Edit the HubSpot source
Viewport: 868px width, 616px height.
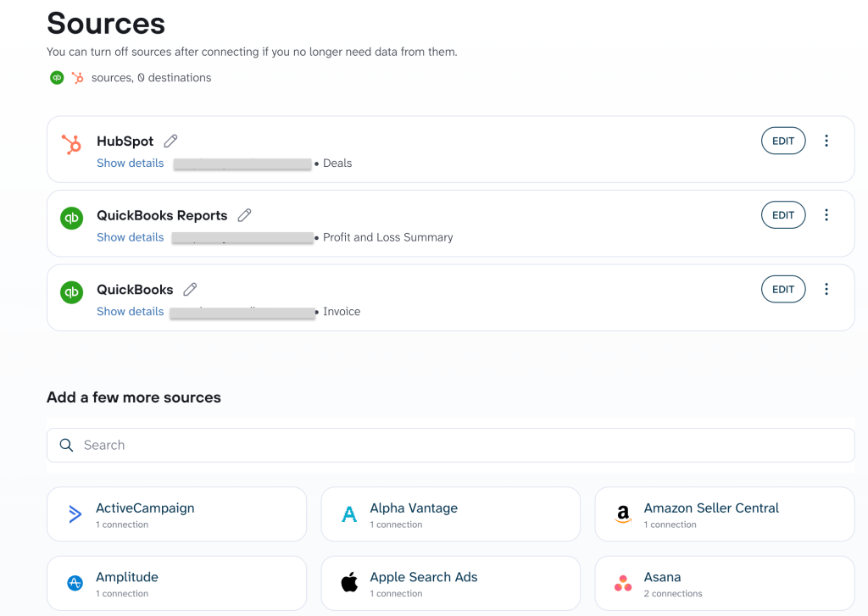[783, 141]
